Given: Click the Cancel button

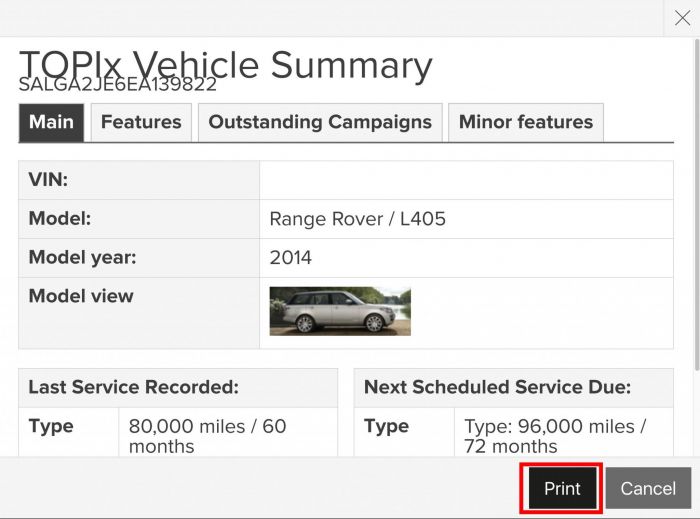Looking at the screenshot, I should point(648,488).
